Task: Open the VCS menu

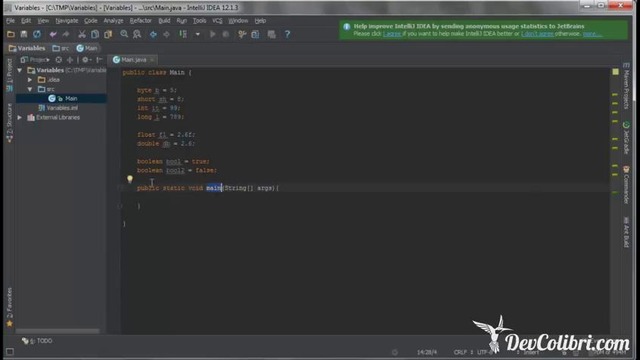Action: (217, 20)
